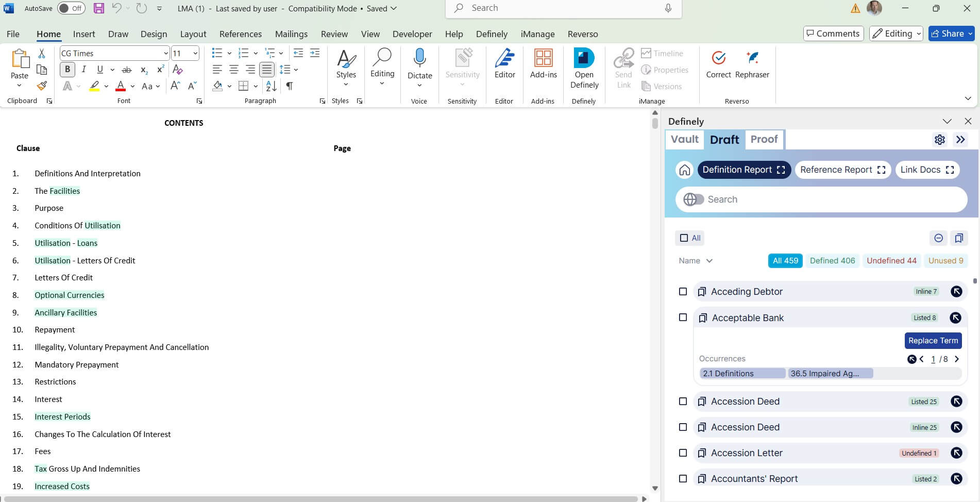Open the font name dropdown
980x502 pixels.
165,54
